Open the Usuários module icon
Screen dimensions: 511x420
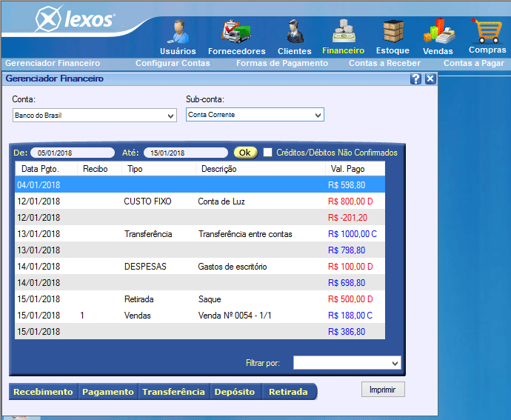(x=178, y=32)
